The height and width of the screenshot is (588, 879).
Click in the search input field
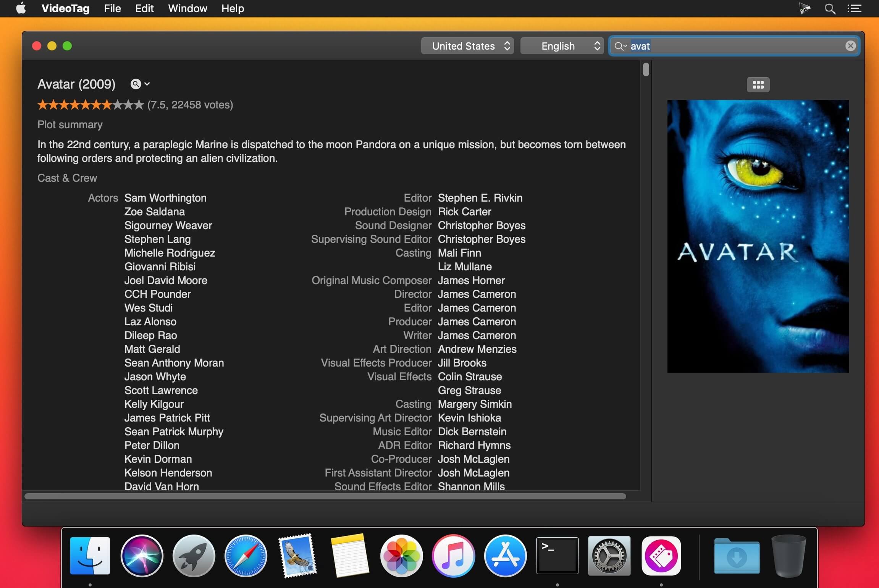click(x=733, y=46)
